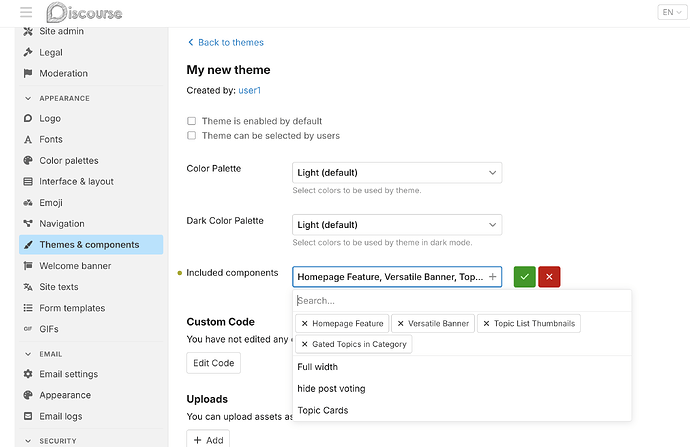The height and width of the screenshot is (447, 690).
Task: Open the EN language selector
Action: 672,12
